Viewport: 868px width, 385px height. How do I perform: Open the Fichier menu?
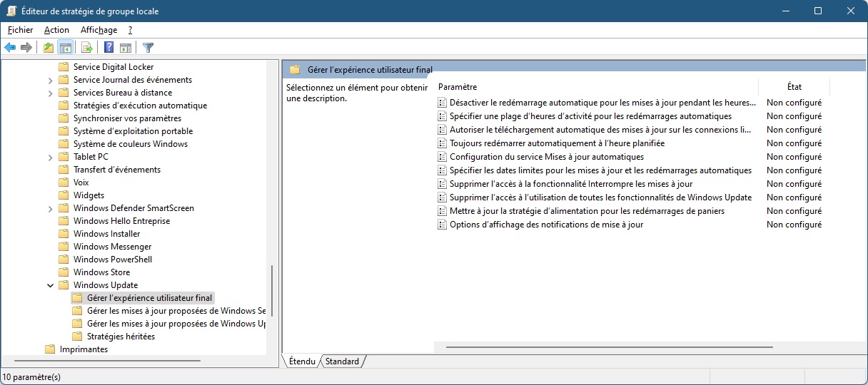point(20,30)
